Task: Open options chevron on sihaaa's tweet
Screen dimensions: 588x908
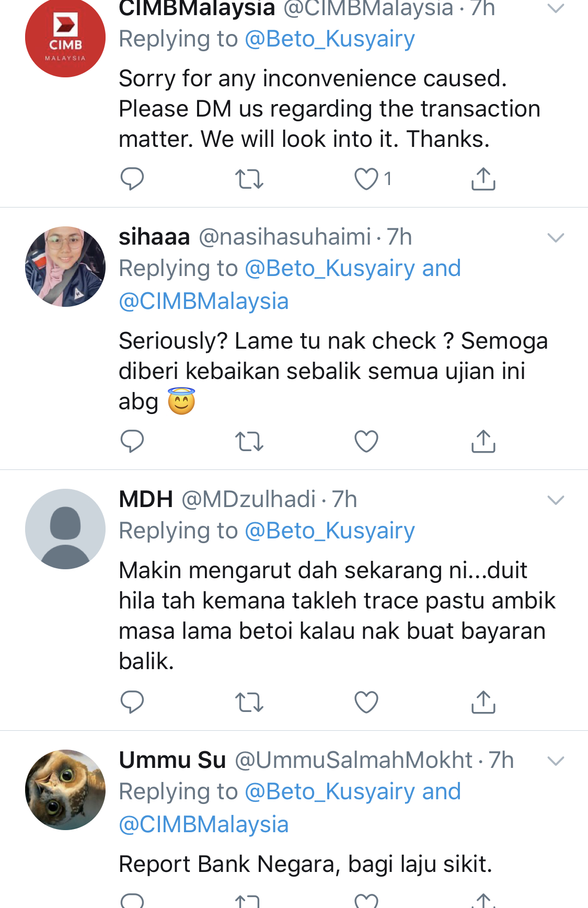Action: pyautogui.click(x=556, y=238)
